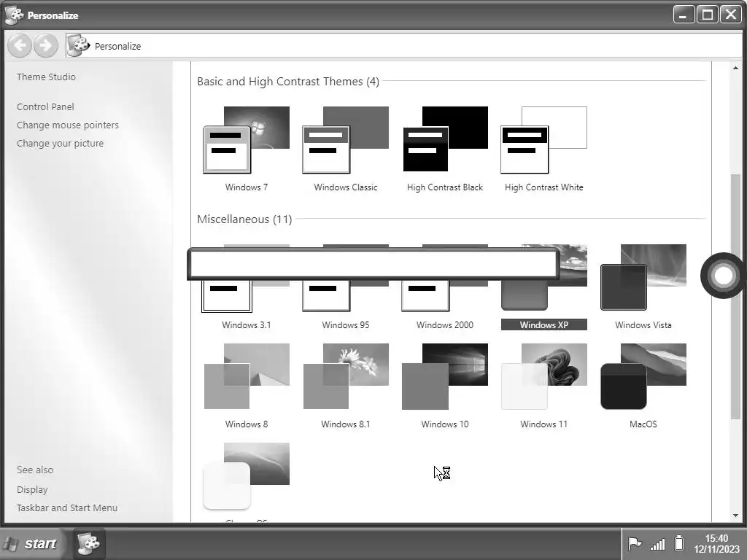Screen dimensions: 747x560
Task: Click the scrollbar down arrow
Action: click(735, 516)
